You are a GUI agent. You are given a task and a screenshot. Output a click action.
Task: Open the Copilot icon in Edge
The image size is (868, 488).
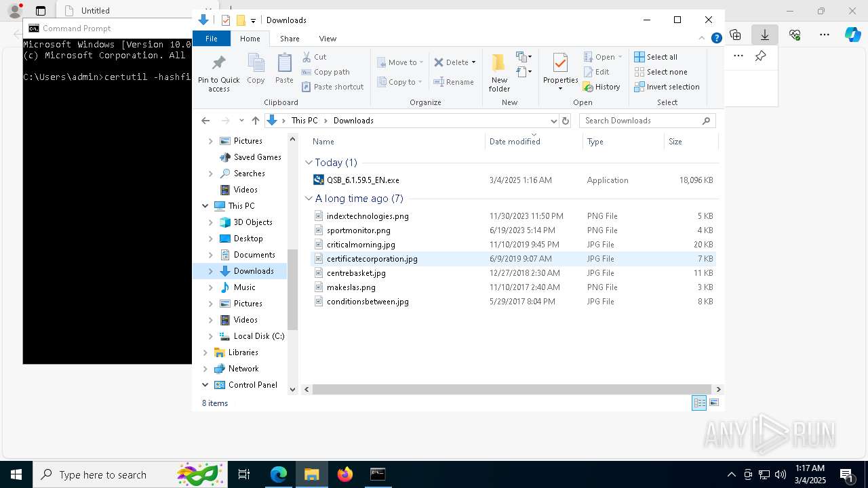[x=852, y=35]
